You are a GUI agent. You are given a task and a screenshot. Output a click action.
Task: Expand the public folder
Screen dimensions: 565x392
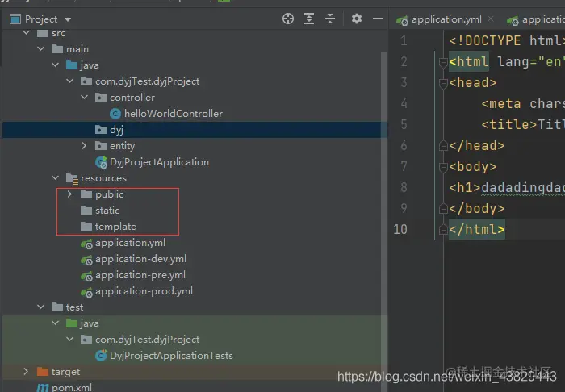tap(69, 194)
